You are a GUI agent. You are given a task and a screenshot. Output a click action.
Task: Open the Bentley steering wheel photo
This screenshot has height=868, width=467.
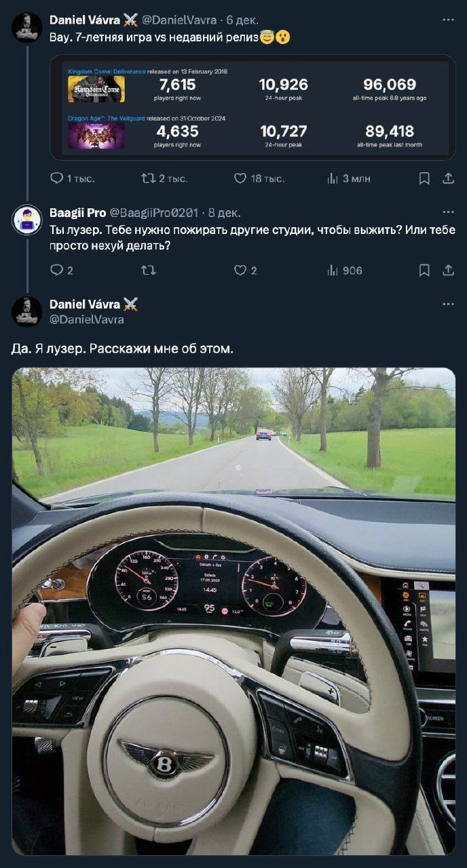[x=233, y=611]
